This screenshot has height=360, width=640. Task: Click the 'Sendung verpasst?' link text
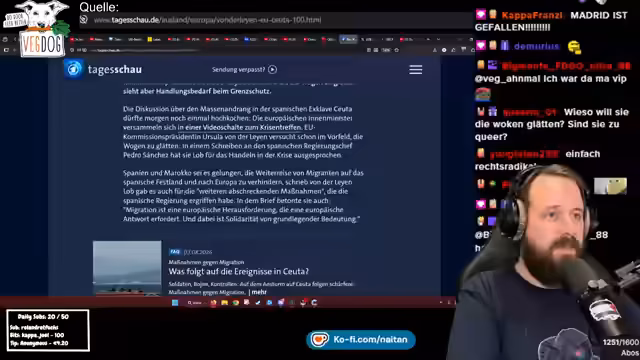(x=238, y=69)
